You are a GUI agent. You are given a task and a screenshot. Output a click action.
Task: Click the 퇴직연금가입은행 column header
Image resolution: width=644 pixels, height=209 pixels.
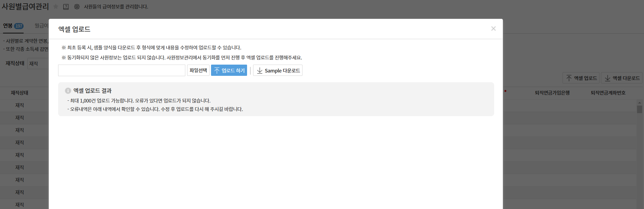pos(552,93)
